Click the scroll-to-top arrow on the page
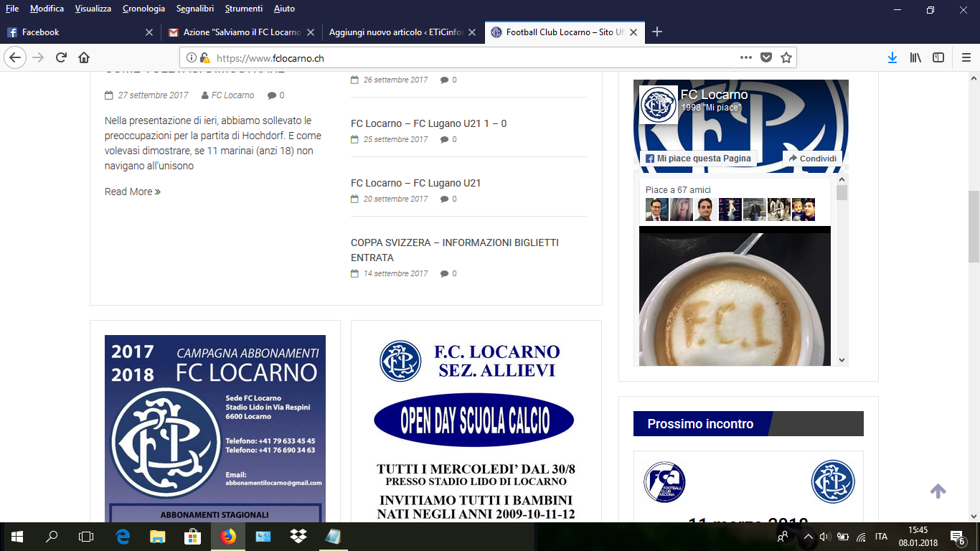 click(x=938, y=491)
